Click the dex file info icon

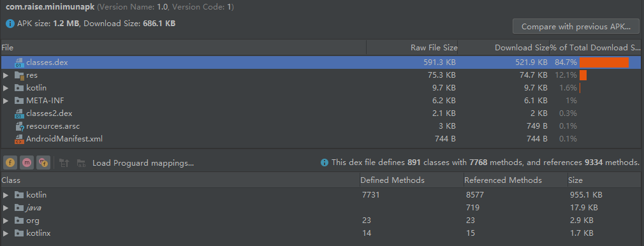(x=325, y=163)
